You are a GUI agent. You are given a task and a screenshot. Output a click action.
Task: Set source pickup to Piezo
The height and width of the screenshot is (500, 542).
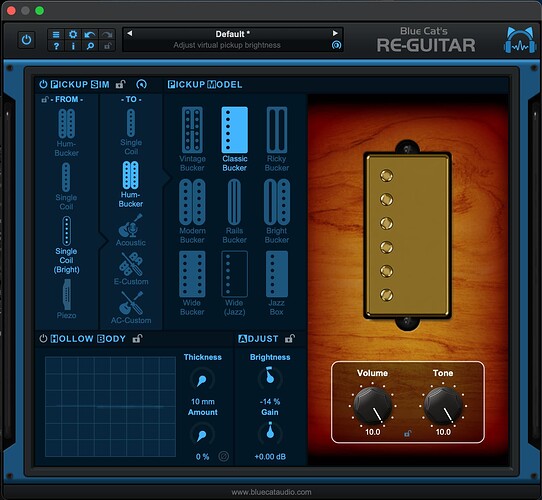[x=66, y=299]
